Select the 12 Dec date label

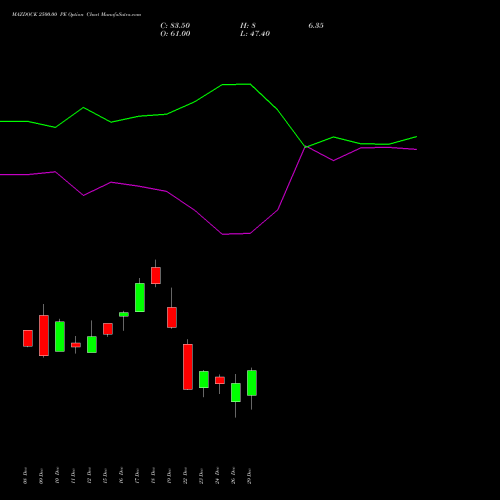click(x=89, y=476)
